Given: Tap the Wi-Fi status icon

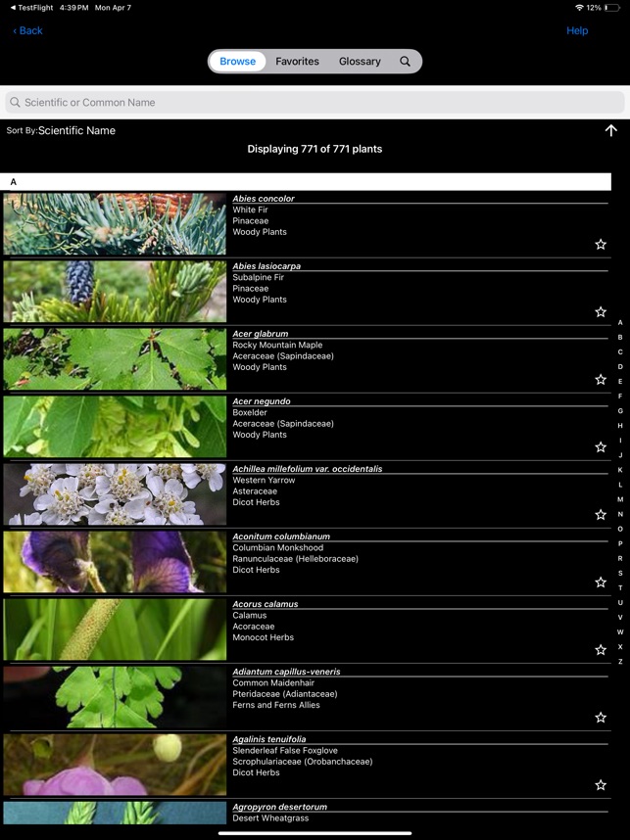Looking at the screenshot, I should 579,8.
